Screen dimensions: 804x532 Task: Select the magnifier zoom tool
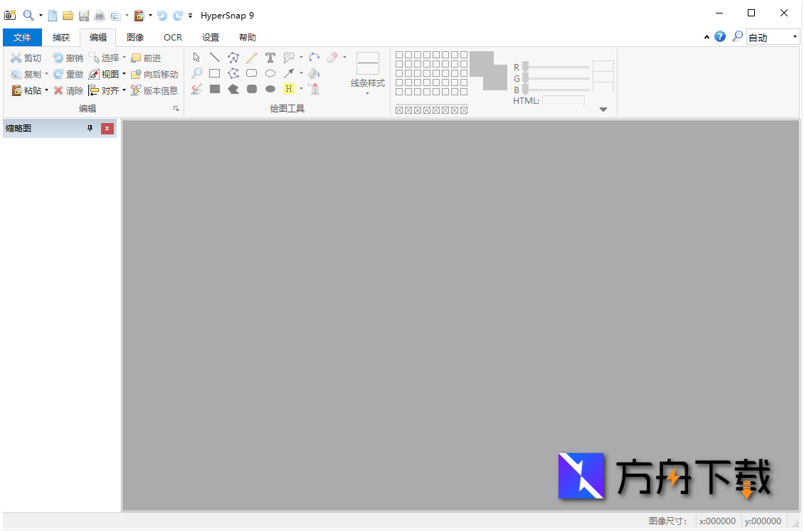pos(196,73)
